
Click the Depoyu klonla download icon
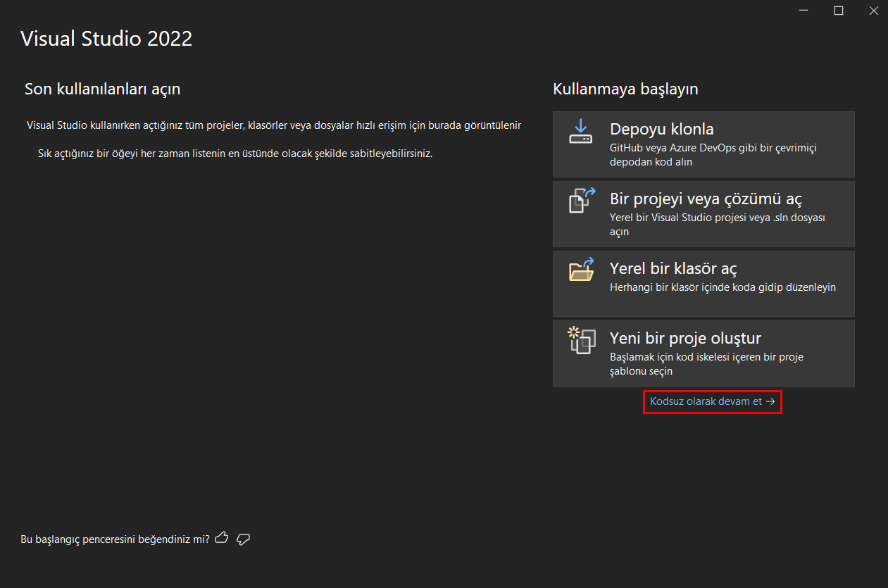pyautogui.click(x=581, y=131)
